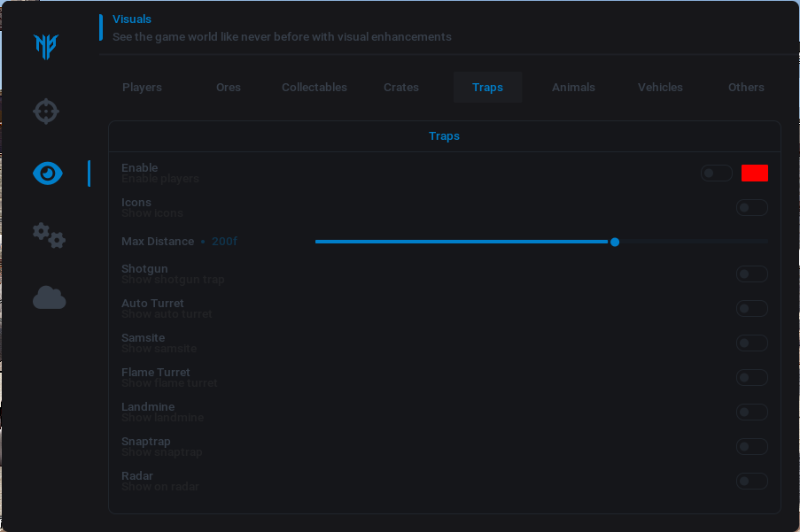
Task: Switch on the Flame Turret toggle
Action: point(751,378)
